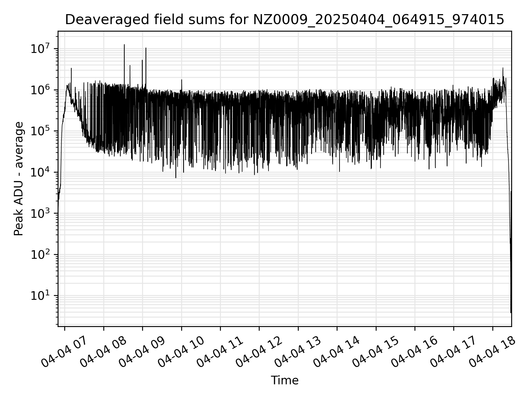Click the x tick label '04-04 17'
Screen dimensions: 532x399
click(x=454, y=352)
